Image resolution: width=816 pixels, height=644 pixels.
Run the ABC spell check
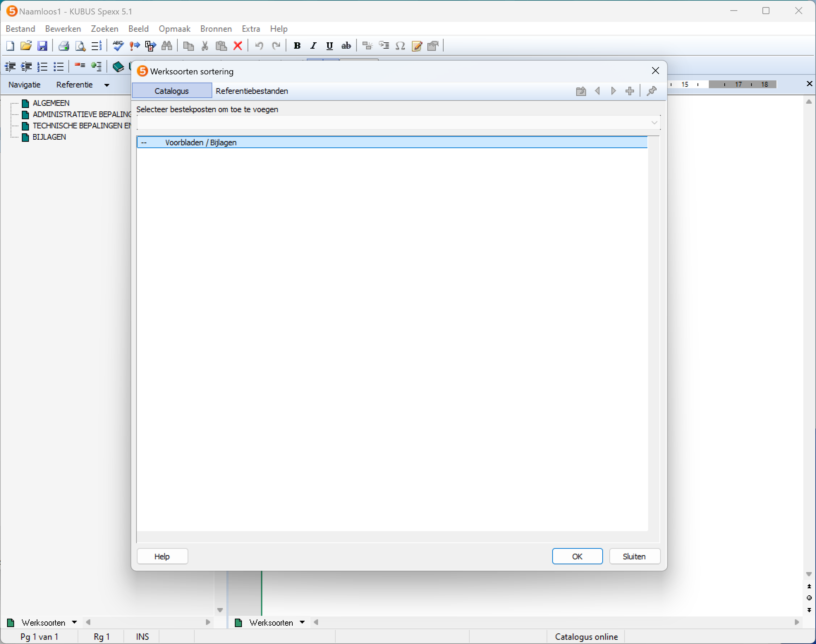coord(118,45)
